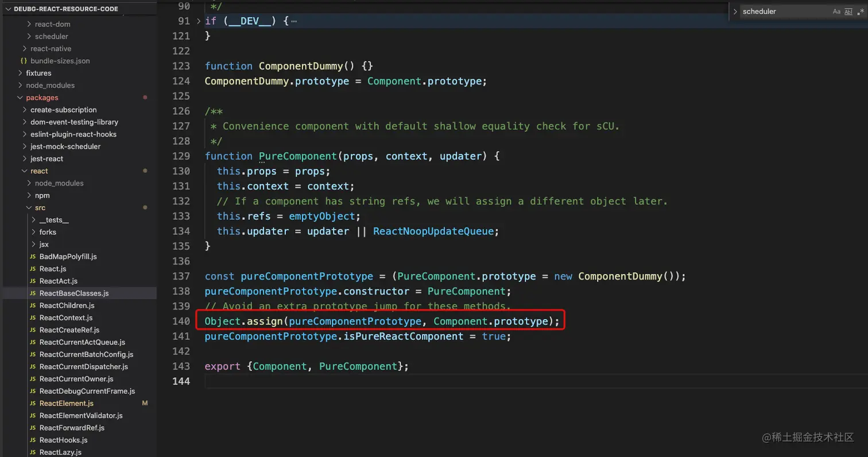Open bundle-sizes.json file
Image resolution: width=868 pixels, height=457 pixels.
60,61
